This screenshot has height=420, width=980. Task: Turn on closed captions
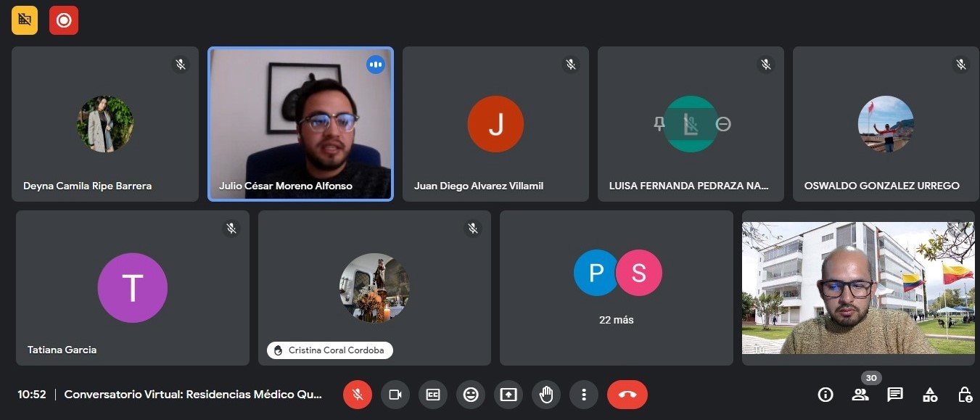click(433, 395)
